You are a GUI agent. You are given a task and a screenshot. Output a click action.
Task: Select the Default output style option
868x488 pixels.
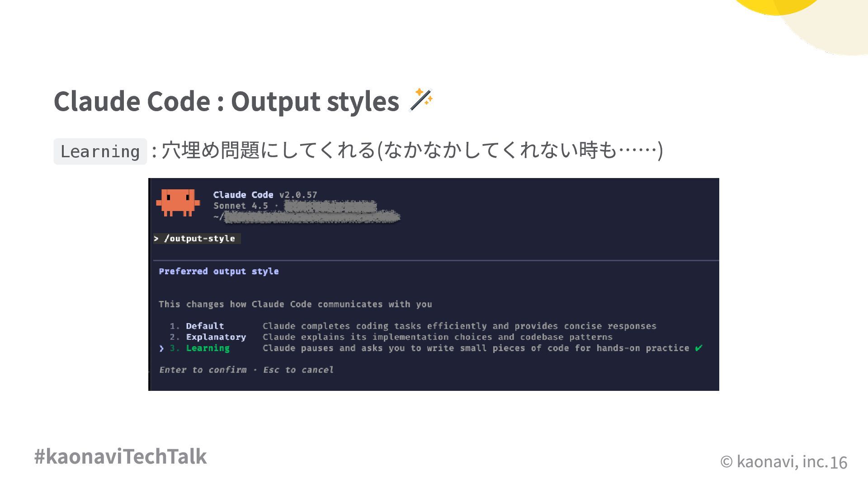pos(205,326)
